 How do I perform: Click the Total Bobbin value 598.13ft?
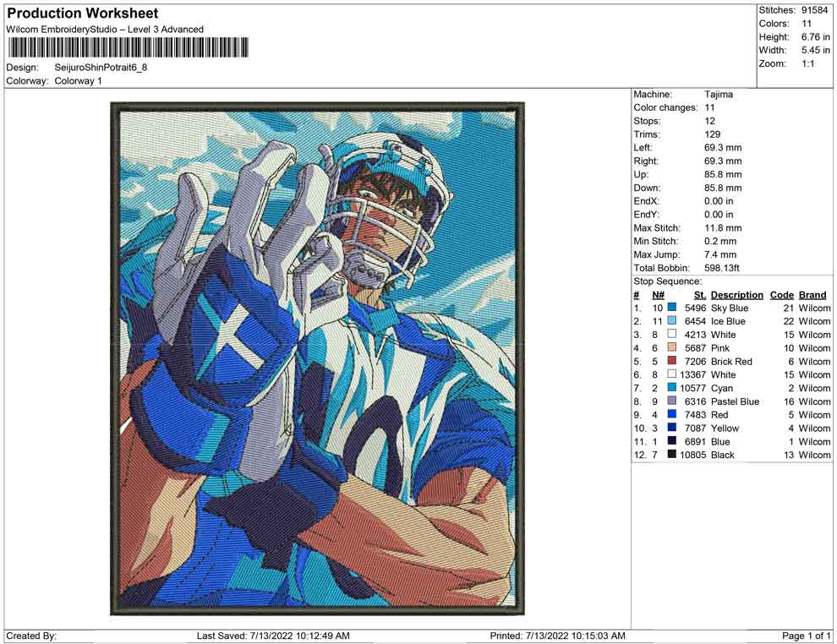[722, 268]
